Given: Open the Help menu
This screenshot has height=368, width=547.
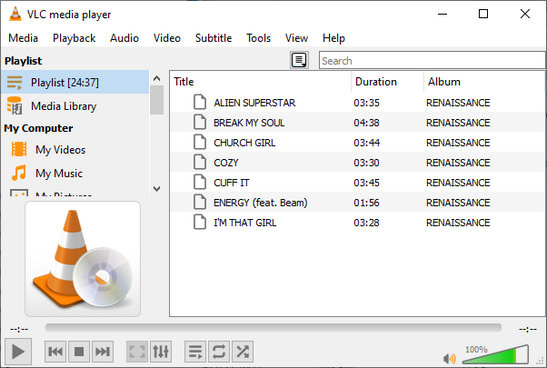Looking at the screenshot, I should 334,38.
